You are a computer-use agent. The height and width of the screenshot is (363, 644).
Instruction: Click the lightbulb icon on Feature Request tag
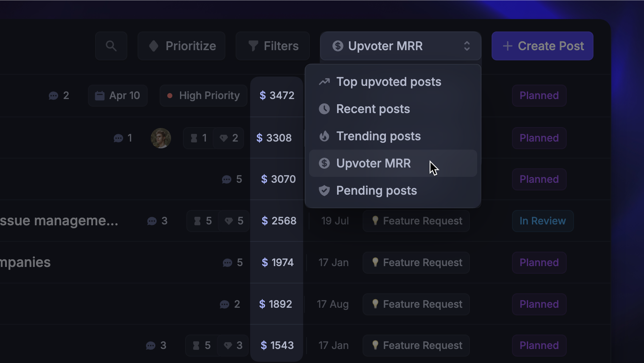click(375, 221)
